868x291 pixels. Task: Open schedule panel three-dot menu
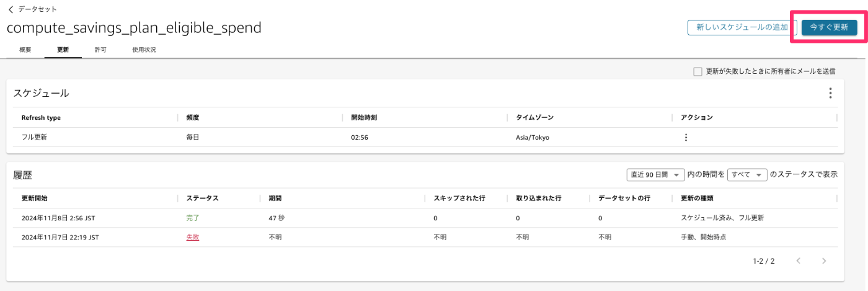pyautogui.click(x=830, y=93)
